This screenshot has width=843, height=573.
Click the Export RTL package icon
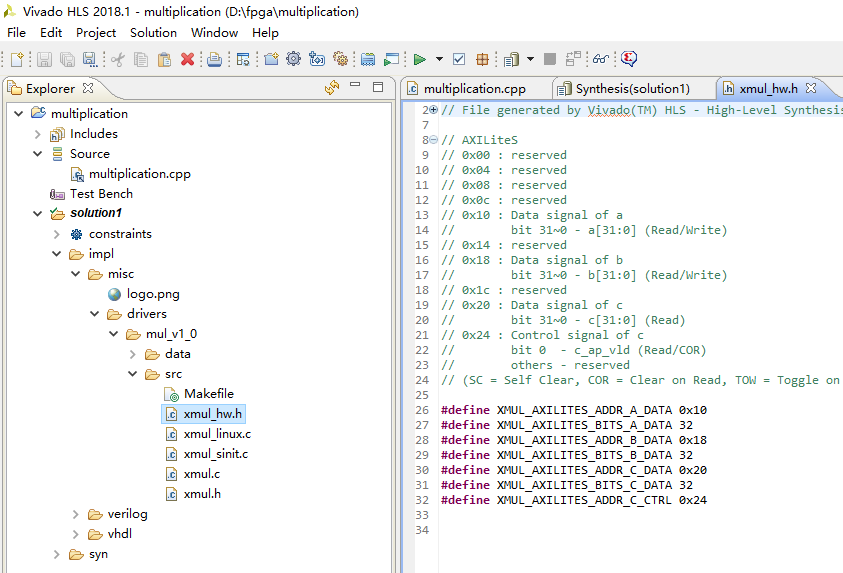482,59
